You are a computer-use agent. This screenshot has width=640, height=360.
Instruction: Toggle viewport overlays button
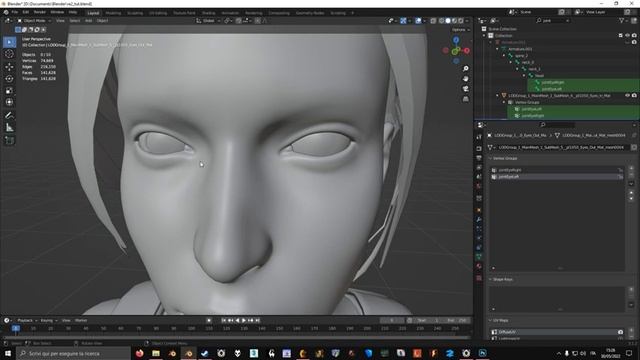(x=418, y=20)
